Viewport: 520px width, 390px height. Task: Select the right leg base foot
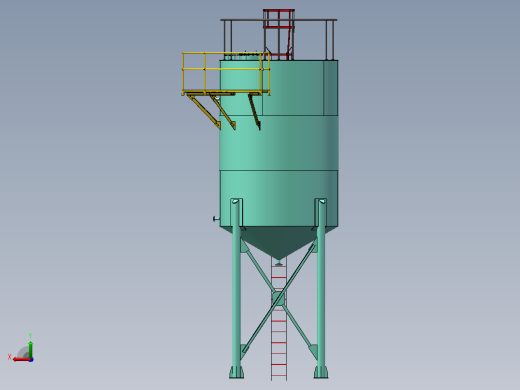(x=321, y=372)
